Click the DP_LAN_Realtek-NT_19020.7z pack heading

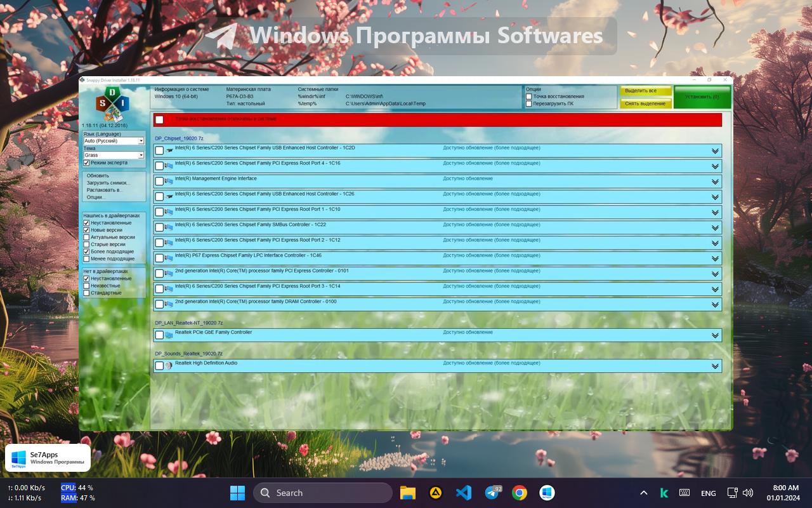click(x=189, y=323)
